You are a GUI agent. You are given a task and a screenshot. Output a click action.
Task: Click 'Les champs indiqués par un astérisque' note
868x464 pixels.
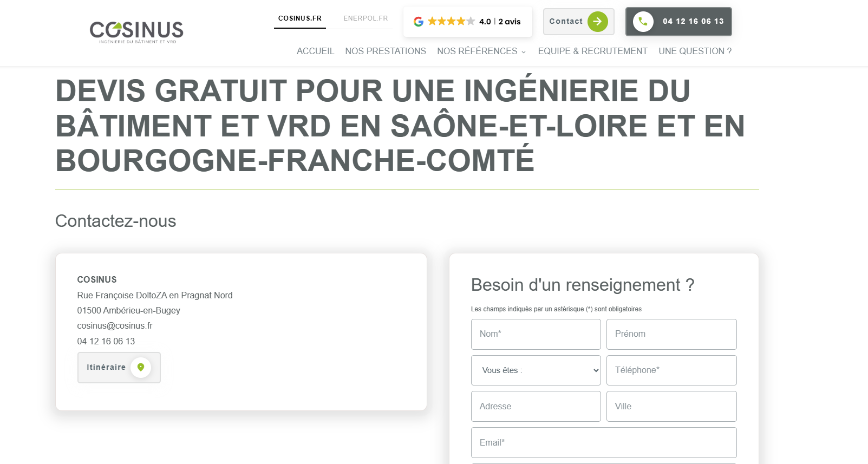pyautogui.click(x=556, y=309)
